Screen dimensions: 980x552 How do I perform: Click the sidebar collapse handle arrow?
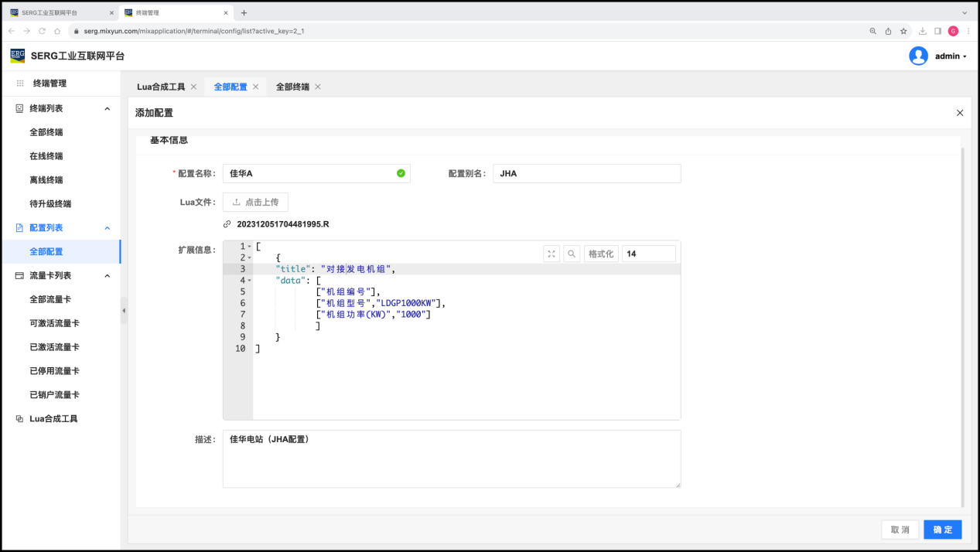pos(124,310)
